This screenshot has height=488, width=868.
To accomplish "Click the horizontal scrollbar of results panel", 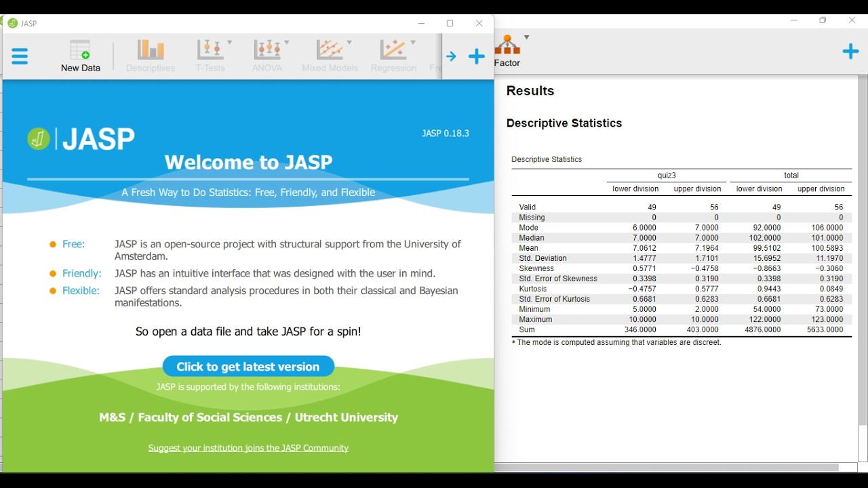I will coord(667,468).
